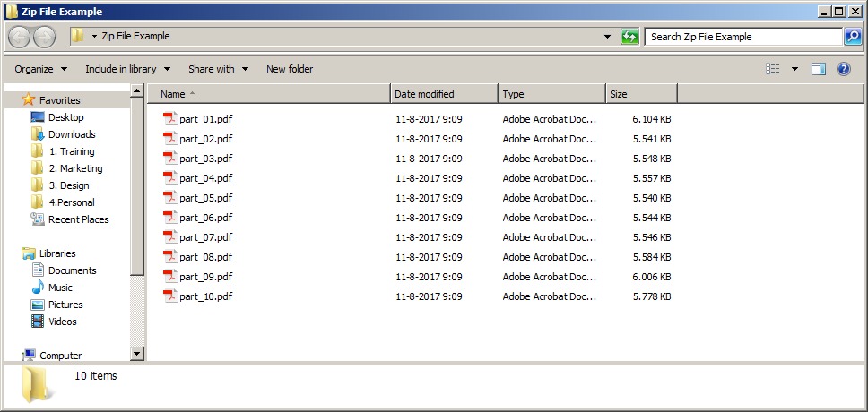This screenshot has height=412, width=868.
Task: Select the 4.Personal folder in Favorites
Action: [72, 202]
